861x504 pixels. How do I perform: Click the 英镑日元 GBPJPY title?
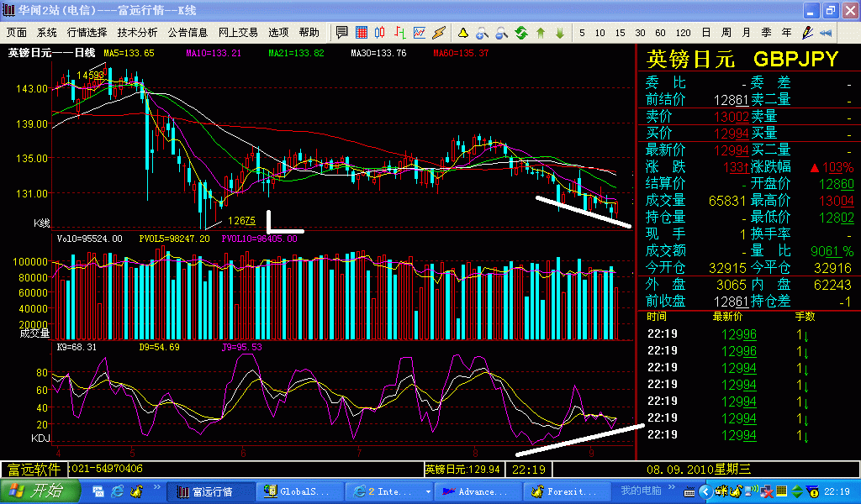click(742, 59)
